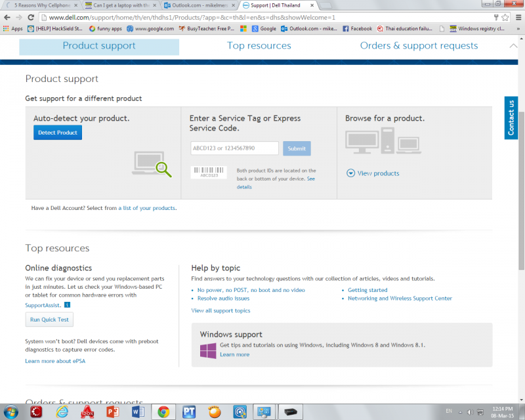Open Facebook bookmark
Screen dimensions: 525x420
click(357, 29)
